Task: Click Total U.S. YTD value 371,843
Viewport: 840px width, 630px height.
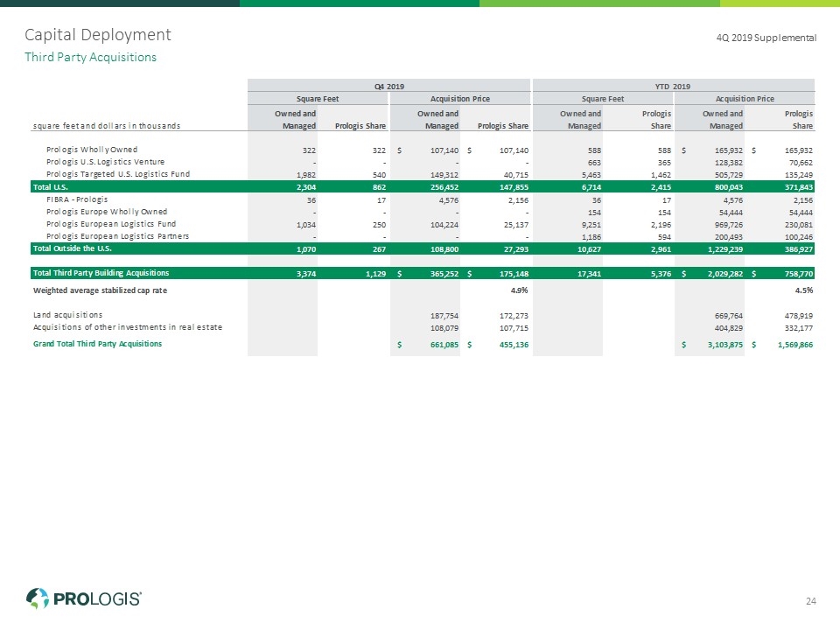Action: [799, 187]
